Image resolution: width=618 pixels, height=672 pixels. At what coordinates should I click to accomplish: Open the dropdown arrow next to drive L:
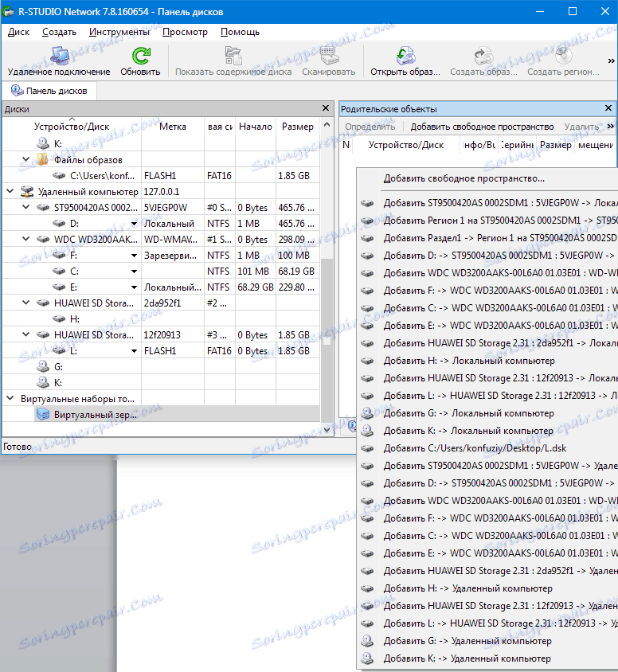click(x=135, y=351)
